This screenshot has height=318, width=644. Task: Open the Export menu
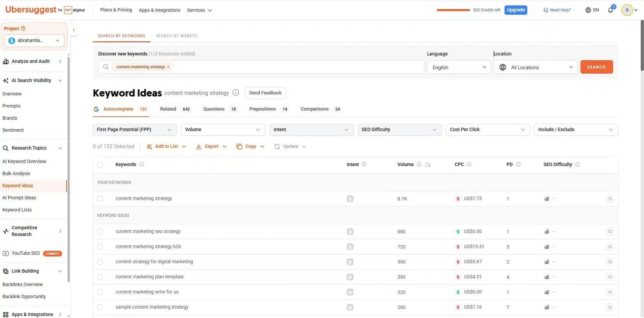click(211, 147)
